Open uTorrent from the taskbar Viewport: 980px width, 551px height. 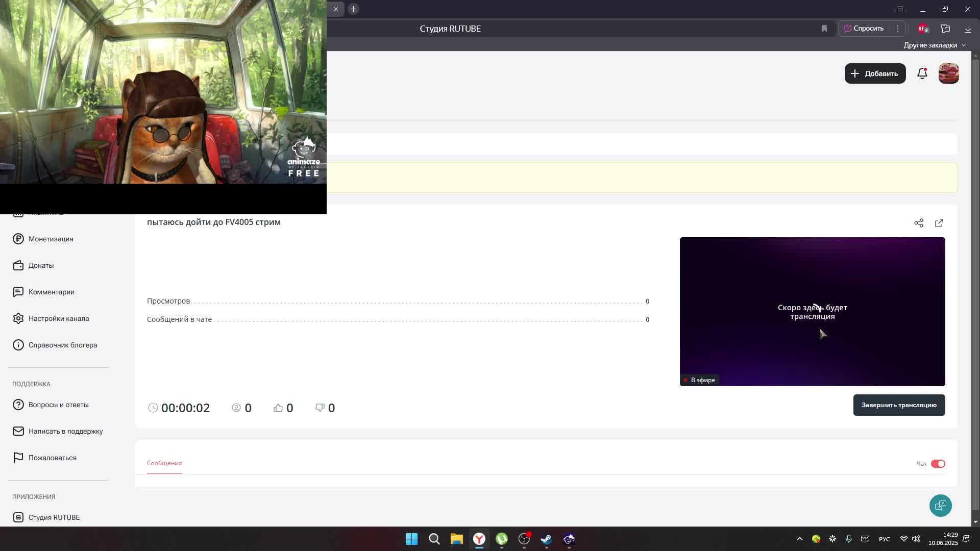point(501,539)
